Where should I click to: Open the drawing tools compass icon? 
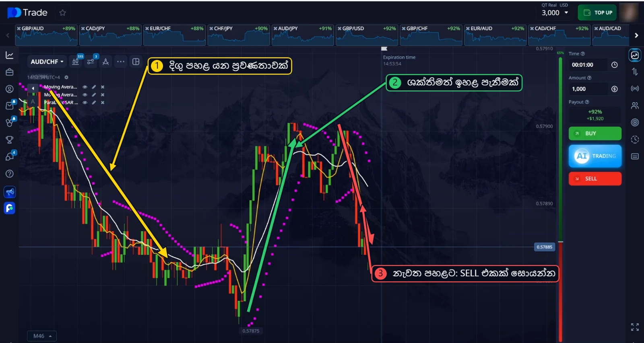click(x=105, y=62)
